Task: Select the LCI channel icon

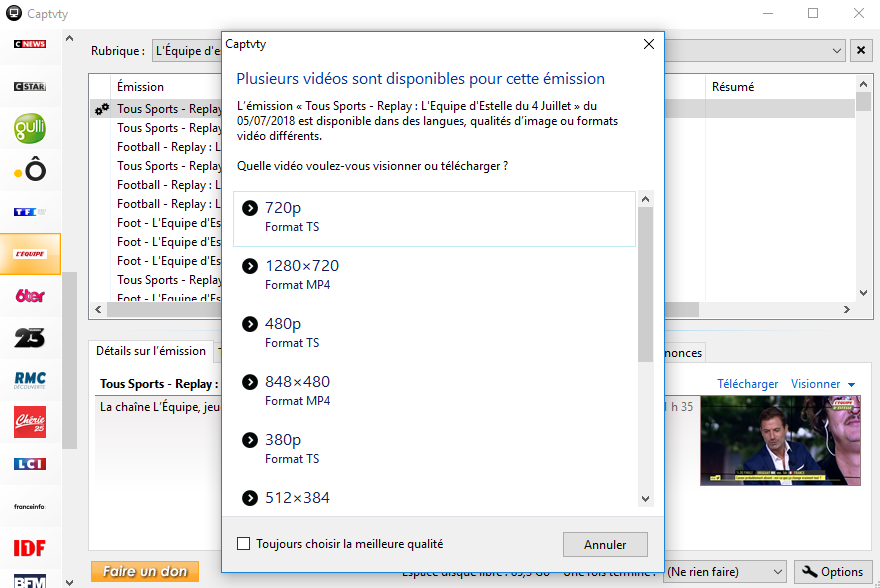Action: click(x=30, y=463)
